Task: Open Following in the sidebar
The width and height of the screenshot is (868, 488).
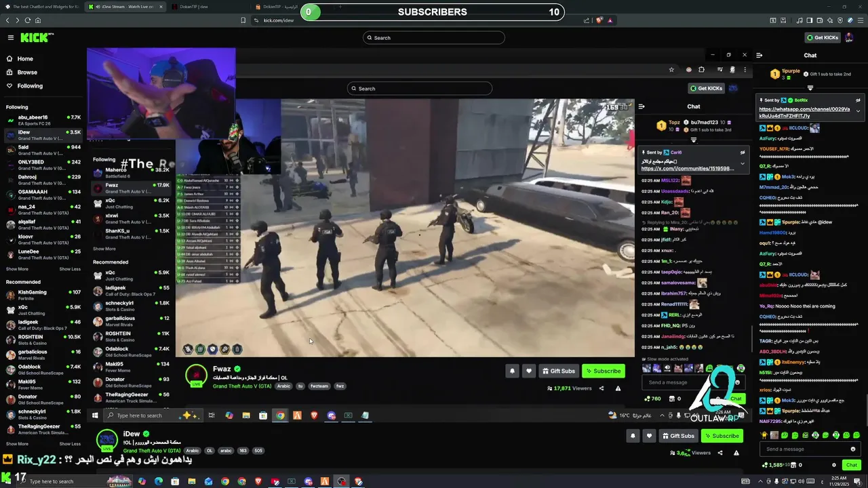Action: [30, 86]
